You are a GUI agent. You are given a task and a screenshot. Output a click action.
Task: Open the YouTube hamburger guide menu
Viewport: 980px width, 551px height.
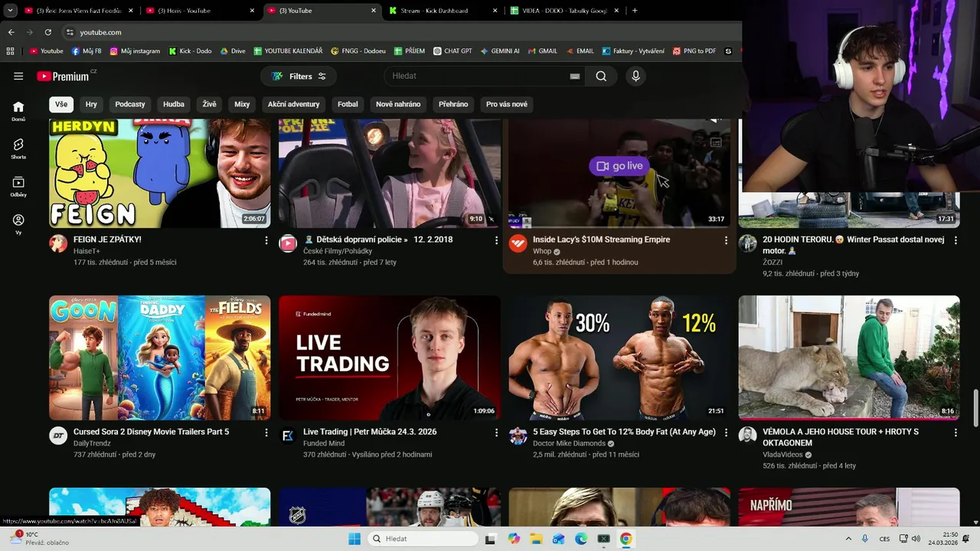point(18,76)
